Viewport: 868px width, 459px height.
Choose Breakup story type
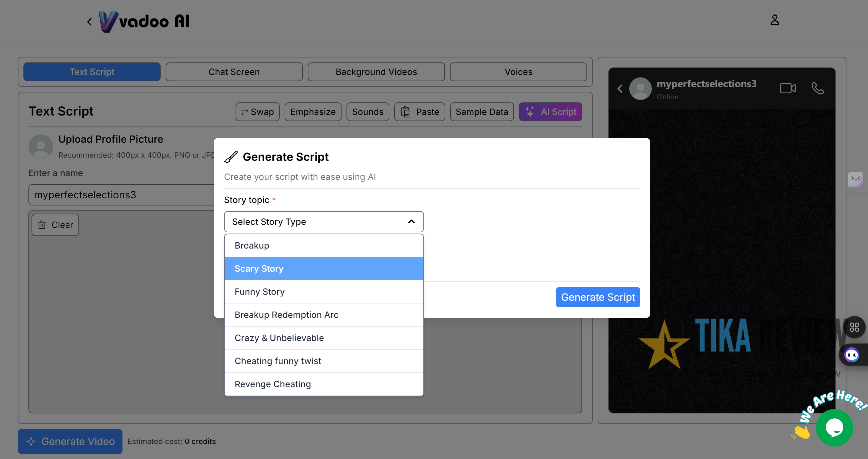[x=324, y=245]
